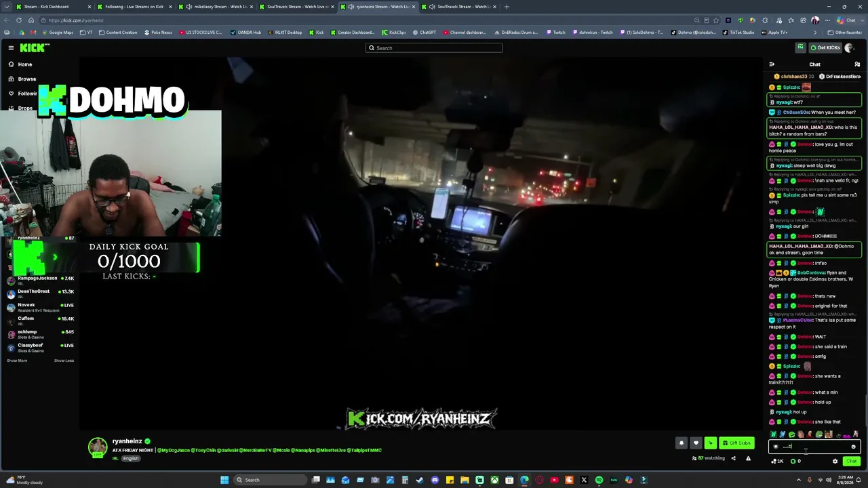868x488 pixels.
Task: Collapse the chat panel
Action: 772,64
